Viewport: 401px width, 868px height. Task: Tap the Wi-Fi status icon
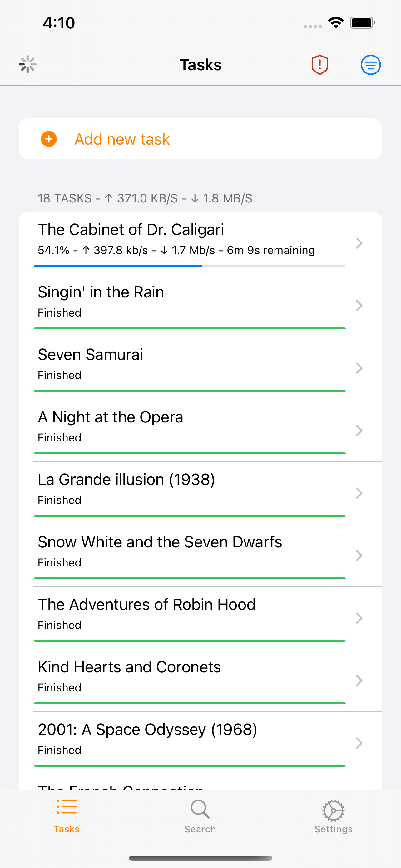click(336, 23)
